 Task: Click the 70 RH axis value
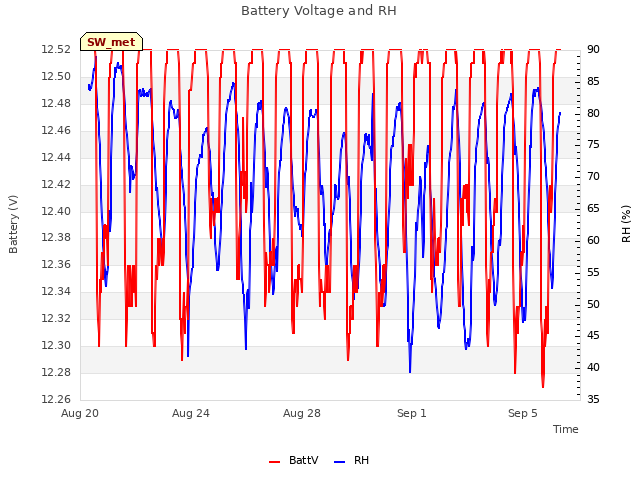593,176
